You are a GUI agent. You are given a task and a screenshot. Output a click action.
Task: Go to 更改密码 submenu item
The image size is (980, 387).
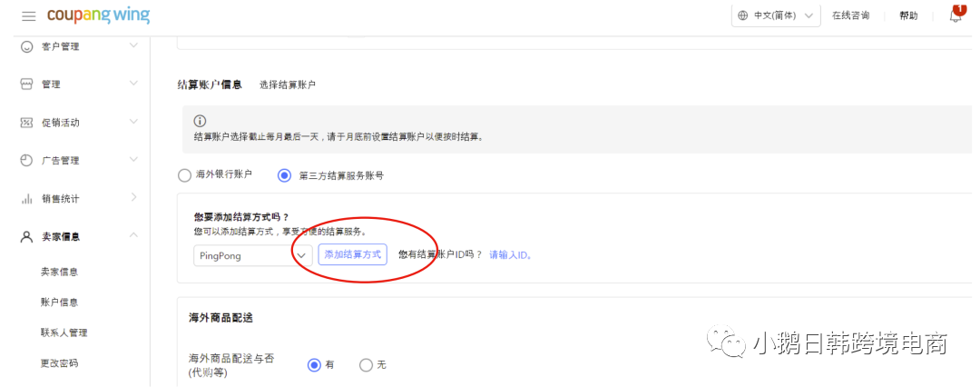(x=59, y=362)
